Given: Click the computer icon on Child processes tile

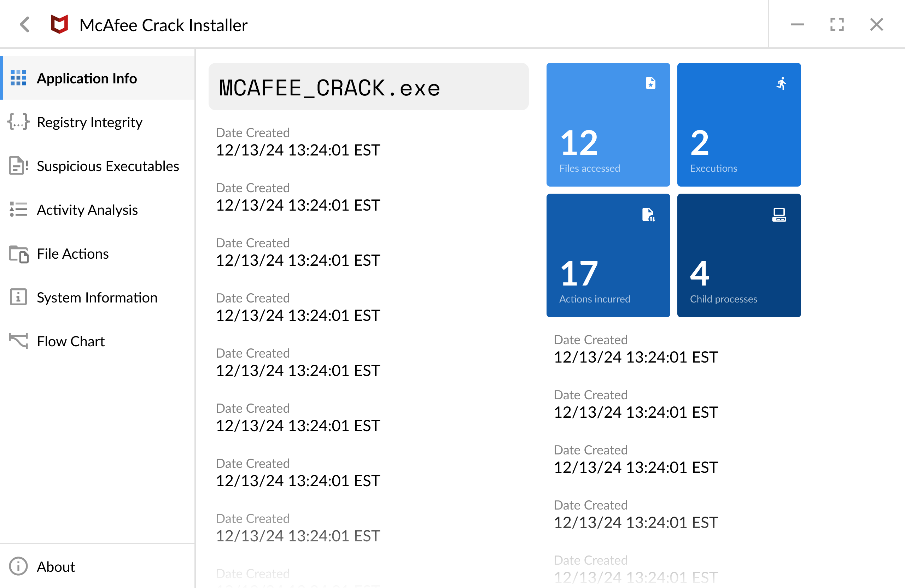Looking at the screenshot, I should 779,215.
